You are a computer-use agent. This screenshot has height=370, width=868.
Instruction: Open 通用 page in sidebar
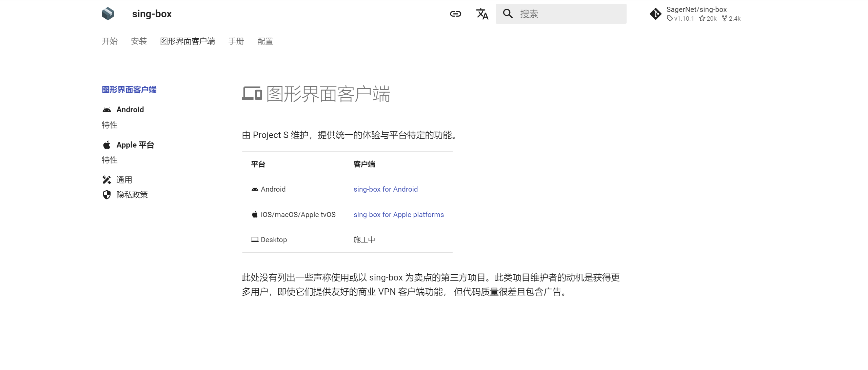tap(124, 180)
